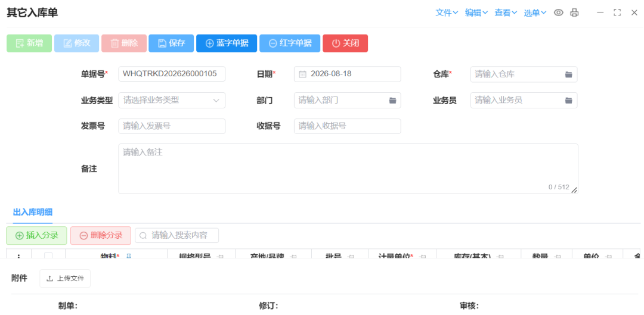Open the 查看 dropdown menu
Viewport: 644px width, 315px height.
[506, 13]
